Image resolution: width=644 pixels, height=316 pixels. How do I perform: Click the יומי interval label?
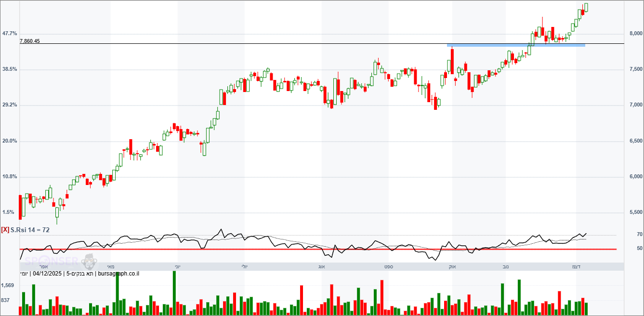pyautogui.click(x=24, y=274)
